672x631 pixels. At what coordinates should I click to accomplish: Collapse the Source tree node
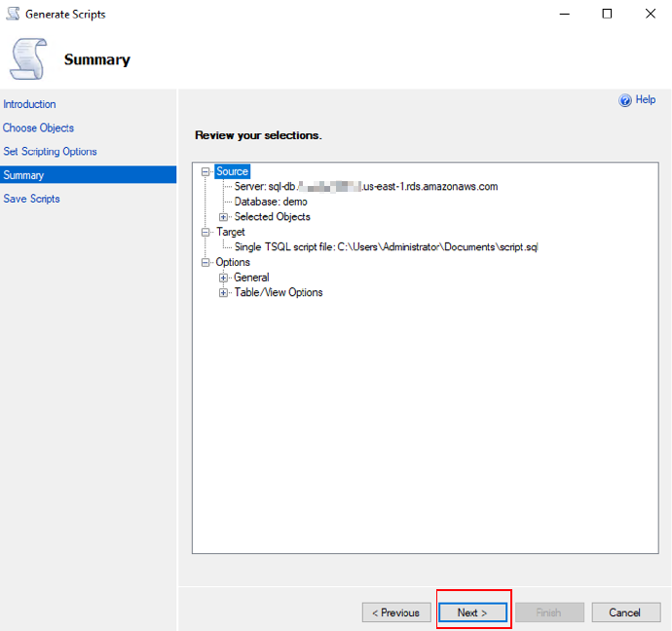pyautogui.click(x=205, y=171)
